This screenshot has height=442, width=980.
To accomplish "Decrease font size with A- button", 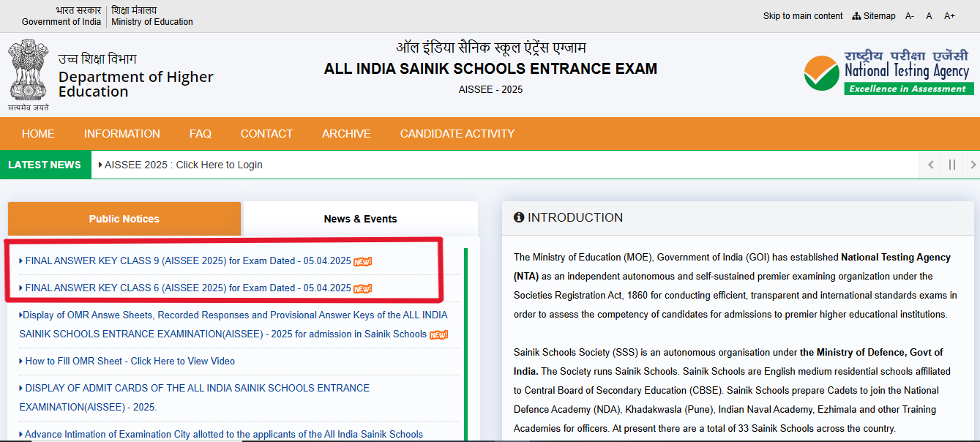I will click(x=910, y=16).
